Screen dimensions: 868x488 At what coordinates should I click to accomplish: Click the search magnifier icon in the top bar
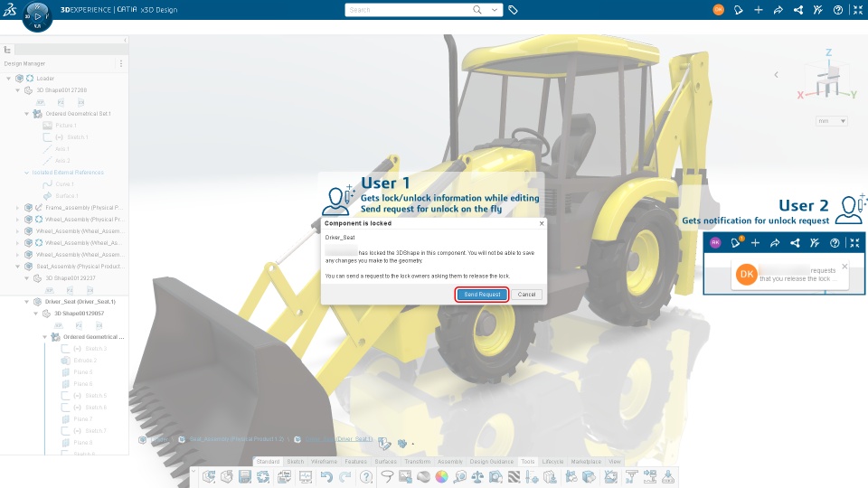pyautogui.click(x=477, y=10)
